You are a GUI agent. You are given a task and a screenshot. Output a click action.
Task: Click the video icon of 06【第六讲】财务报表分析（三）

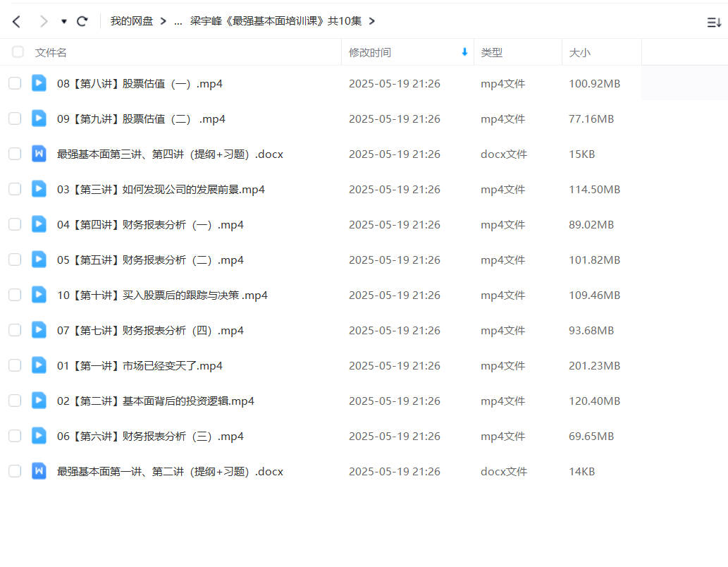pos(39,436)
